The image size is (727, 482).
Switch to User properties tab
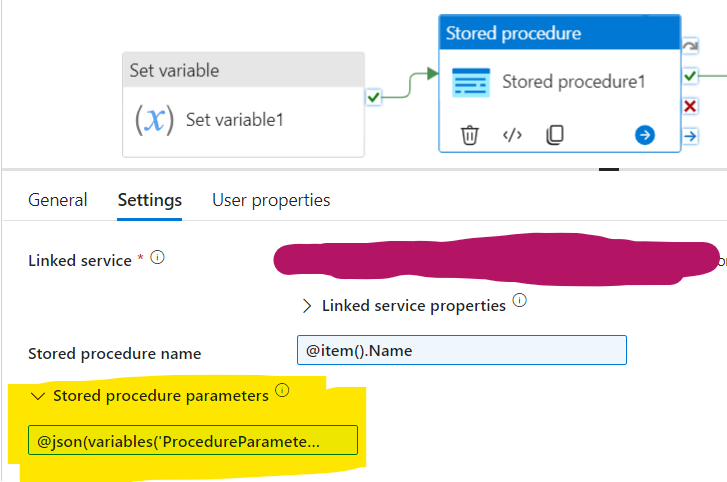tap(271, 200)
